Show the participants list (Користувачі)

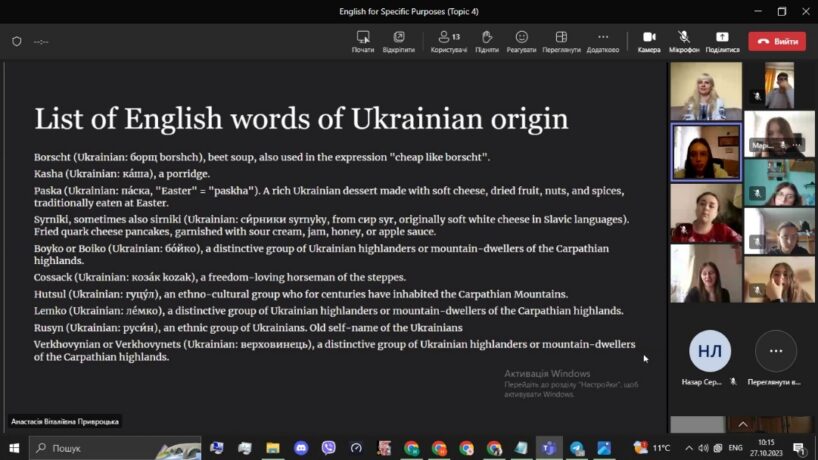point(448,41)
